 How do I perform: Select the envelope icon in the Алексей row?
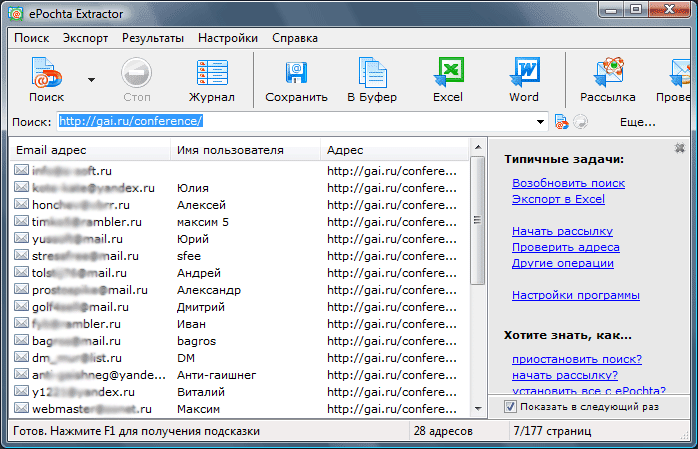click(21, 204)
